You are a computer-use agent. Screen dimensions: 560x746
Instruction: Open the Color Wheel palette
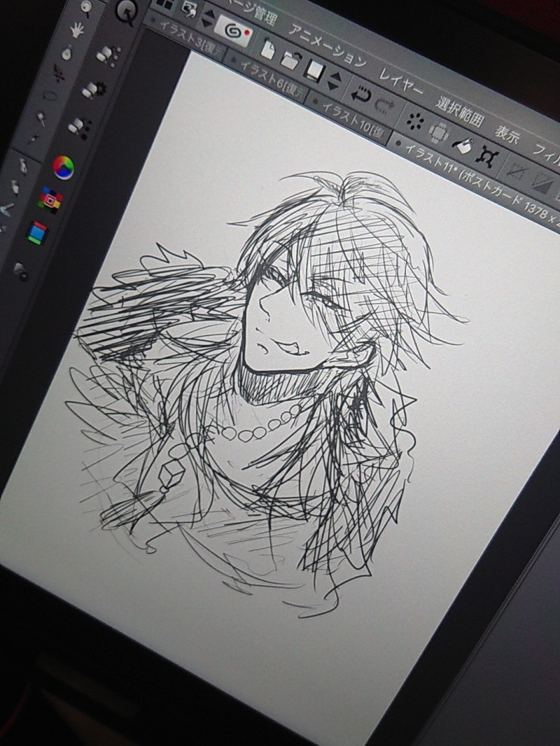click(x=63, y=167)
